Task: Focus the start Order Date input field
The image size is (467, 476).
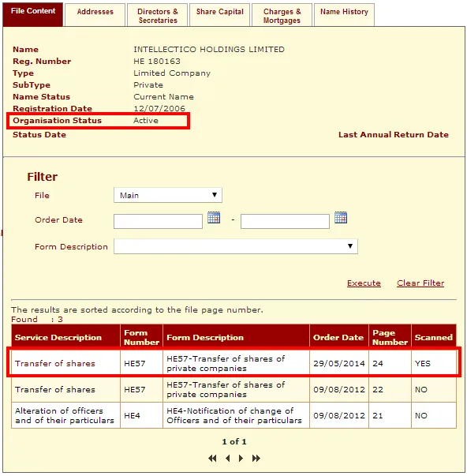Action: (x=158, y=221)
